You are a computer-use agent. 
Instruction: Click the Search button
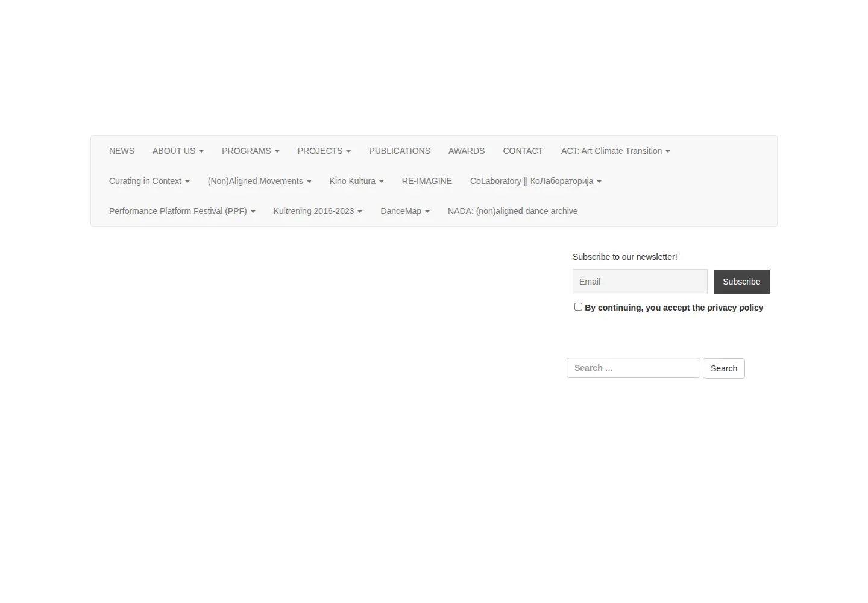[x=724, y=368]
